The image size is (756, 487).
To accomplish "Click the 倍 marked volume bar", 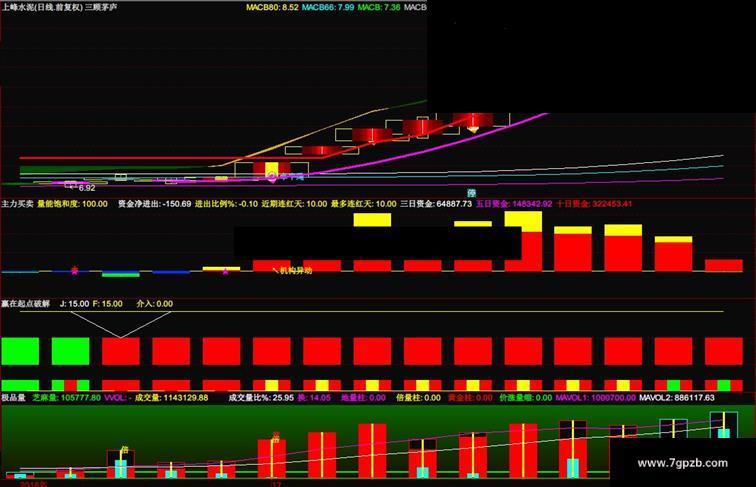I will pos(121,464).
